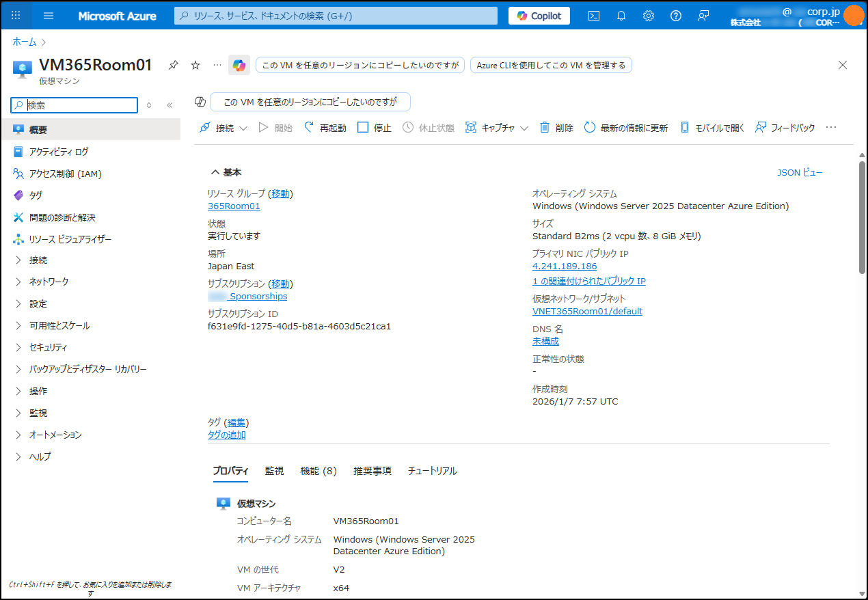Open the 接続 dropdown in the toolbar
The image size is (868, 600).
pos(223,128)
